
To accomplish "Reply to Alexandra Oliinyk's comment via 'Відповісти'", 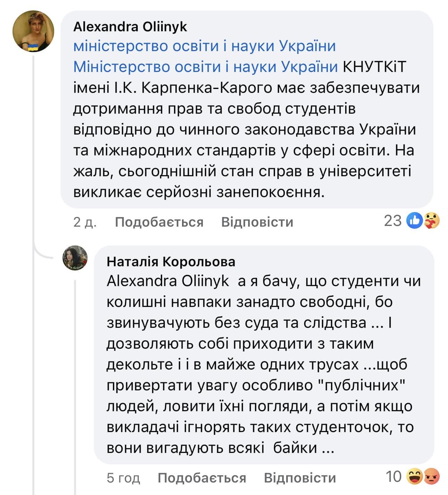I will pos(257,222).
